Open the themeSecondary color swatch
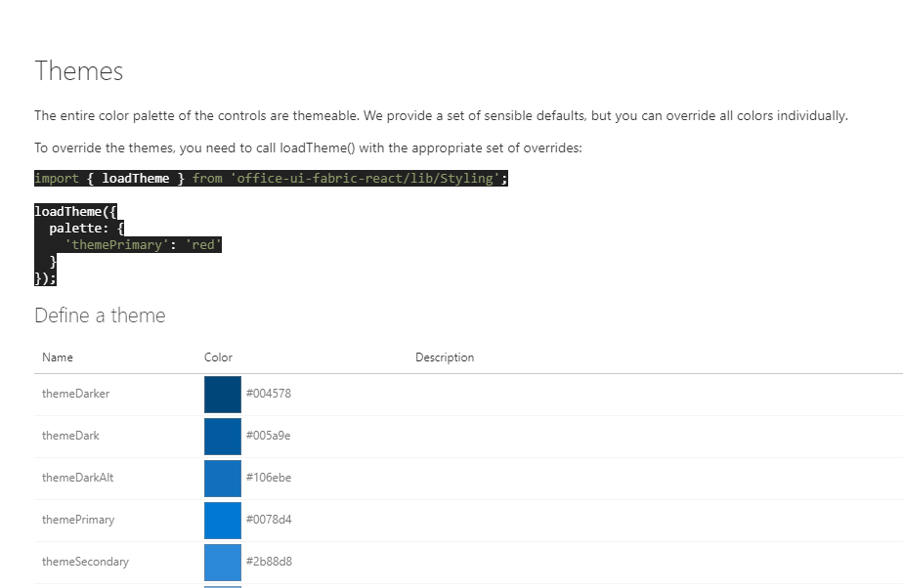The image size is (903, 588). [222, 562]
